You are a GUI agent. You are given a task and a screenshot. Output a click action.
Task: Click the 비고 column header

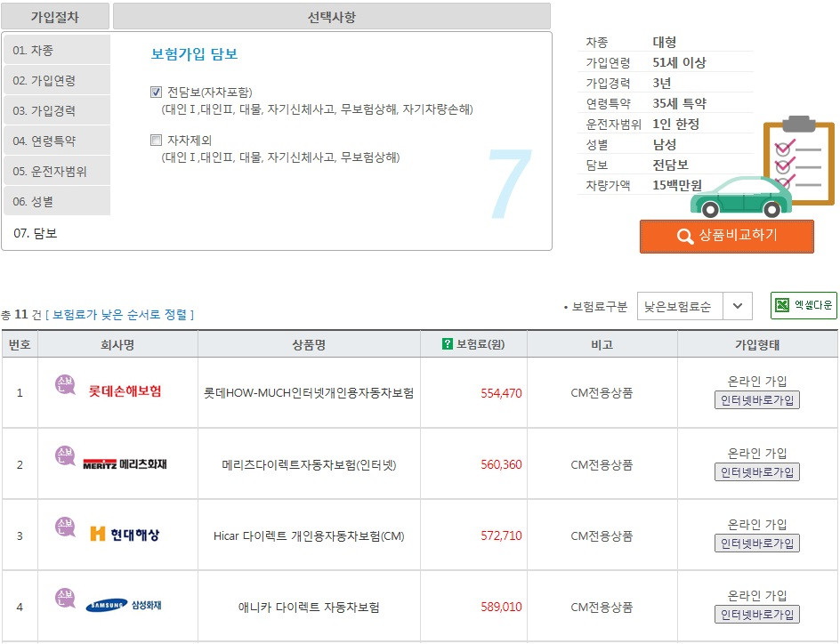pos(602,344)
